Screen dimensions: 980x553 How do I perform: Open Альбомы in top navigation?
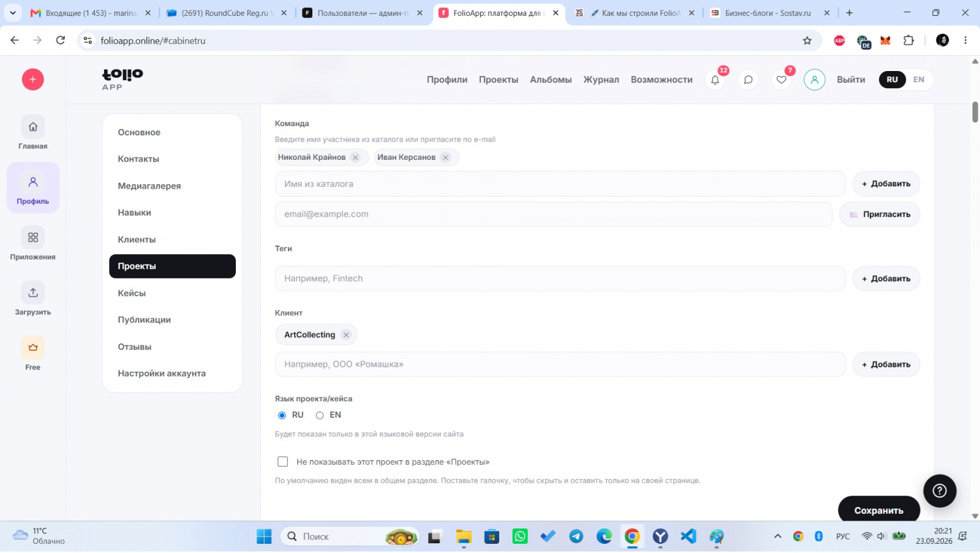coord(551,80)
